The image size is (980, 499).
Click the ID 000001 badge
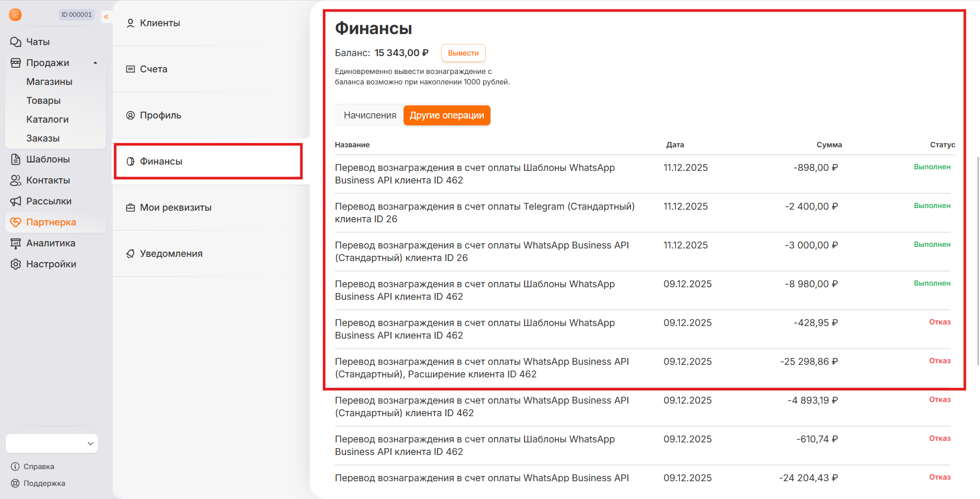tap(77, 15)
